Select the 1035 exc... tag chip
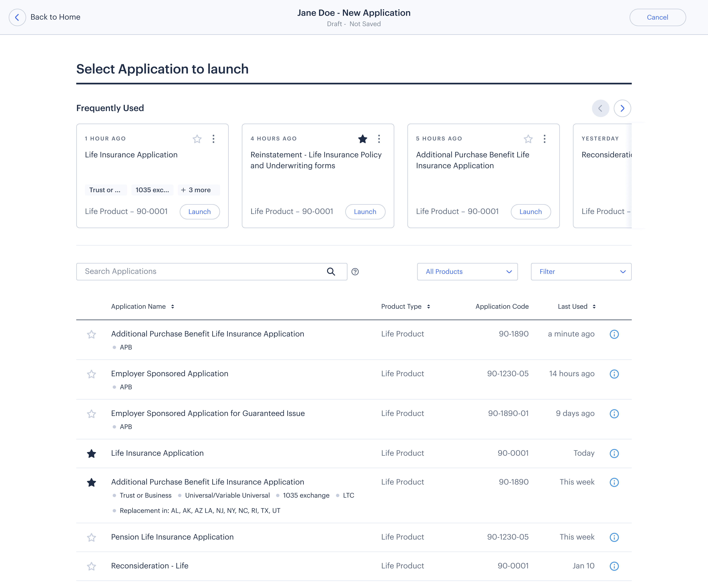Viewport: 708px width, 588px height. tap(152, 190)
